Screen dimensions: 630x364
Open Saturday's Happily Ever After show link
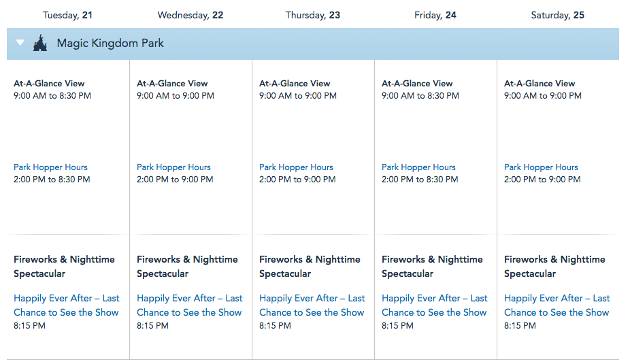[557, 305]
